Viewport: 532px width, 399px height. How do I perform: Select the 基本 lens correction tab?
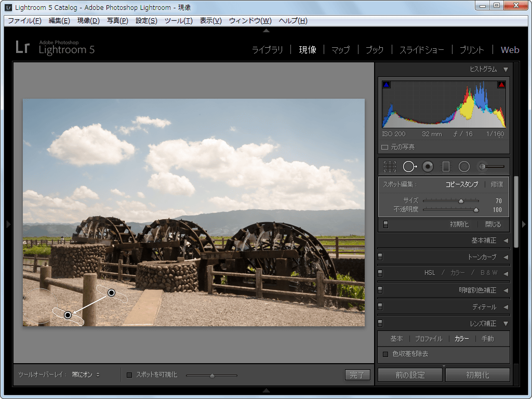[x=396, y=339]
